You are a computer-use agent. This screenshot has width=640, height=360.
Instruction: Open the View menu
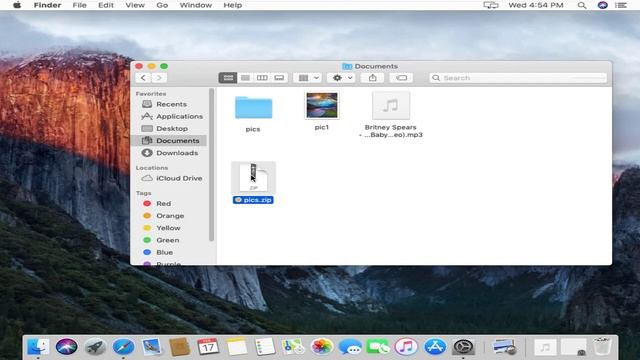(135, 5)
